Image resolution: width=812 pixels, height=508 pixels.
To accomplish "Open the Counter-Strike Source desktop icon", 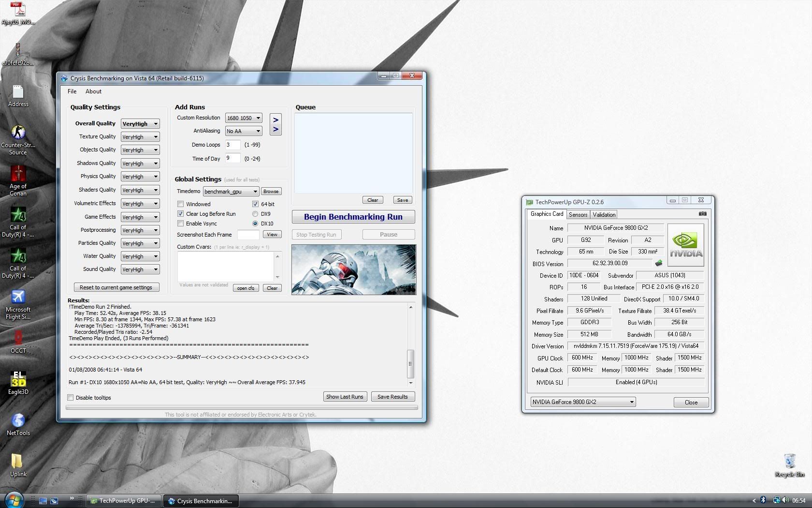I will coord(18,133).
